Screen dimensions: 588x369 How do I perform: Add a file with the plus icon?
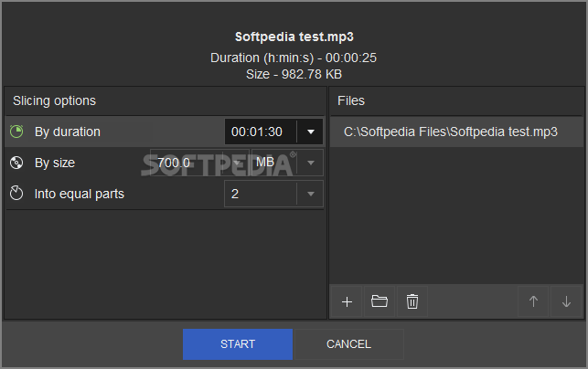coord(347,301)
